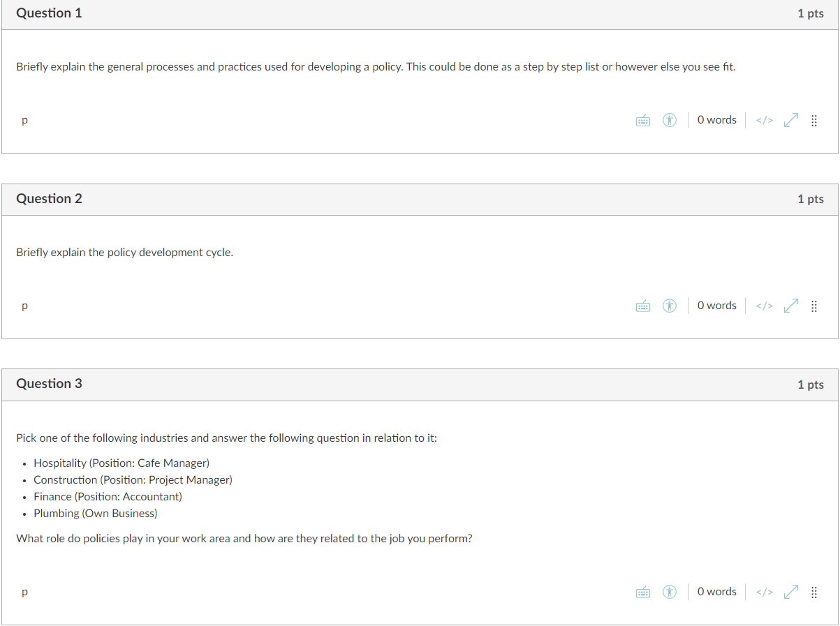Open keyboard shortcuts icon in Question 1 editor
This screenshot has width=840, height=626.
coord(643,121)
